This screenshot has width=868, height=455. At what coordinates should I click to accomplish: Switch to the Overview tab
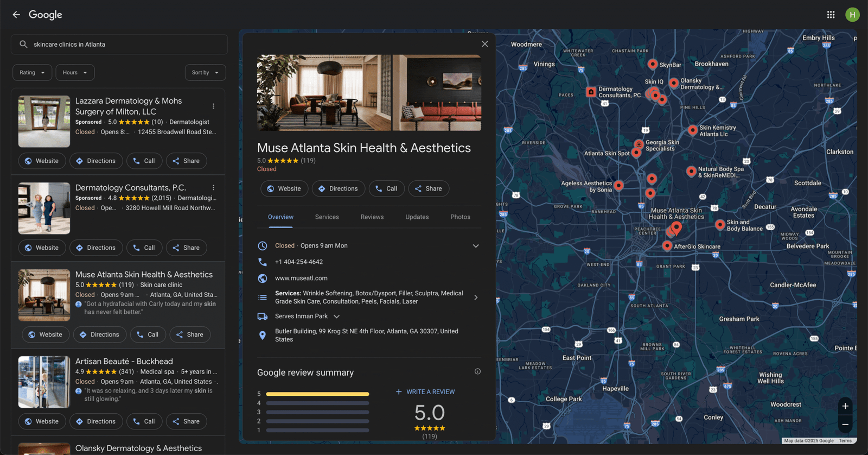pos(280,217)
